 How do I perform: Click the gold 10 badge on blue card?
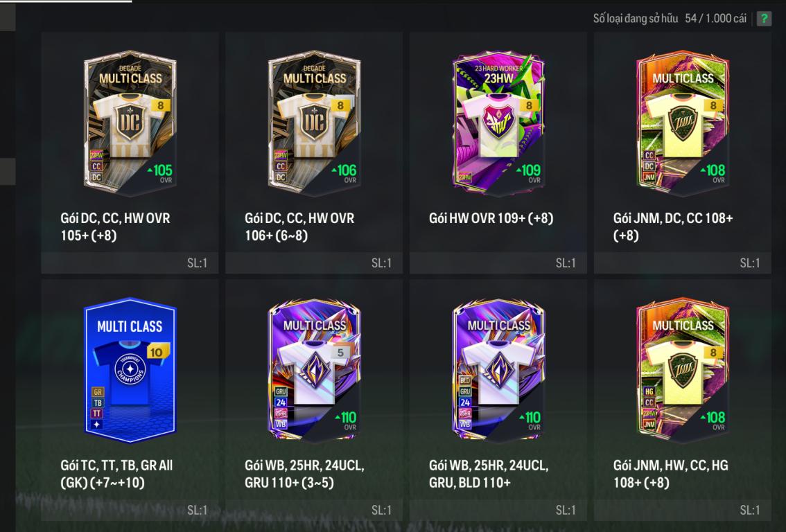pyautogui.click(x=157, y=352)
